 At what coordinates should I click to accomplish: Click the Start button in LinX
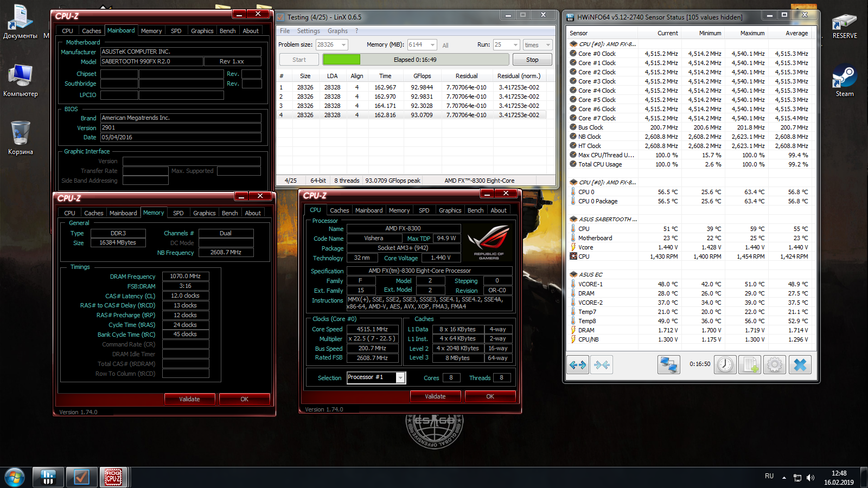click(x=299, y=60)
